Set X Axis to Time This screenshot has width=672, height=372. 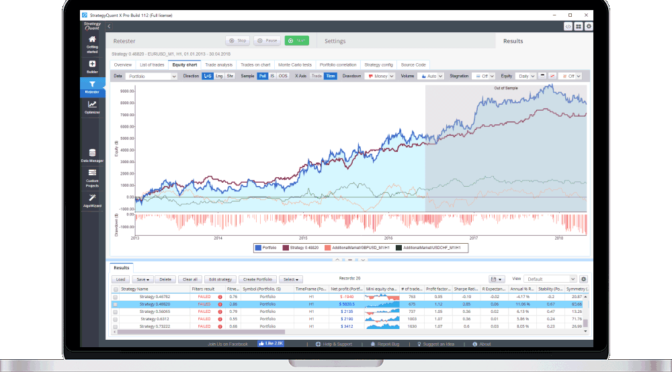330,76
